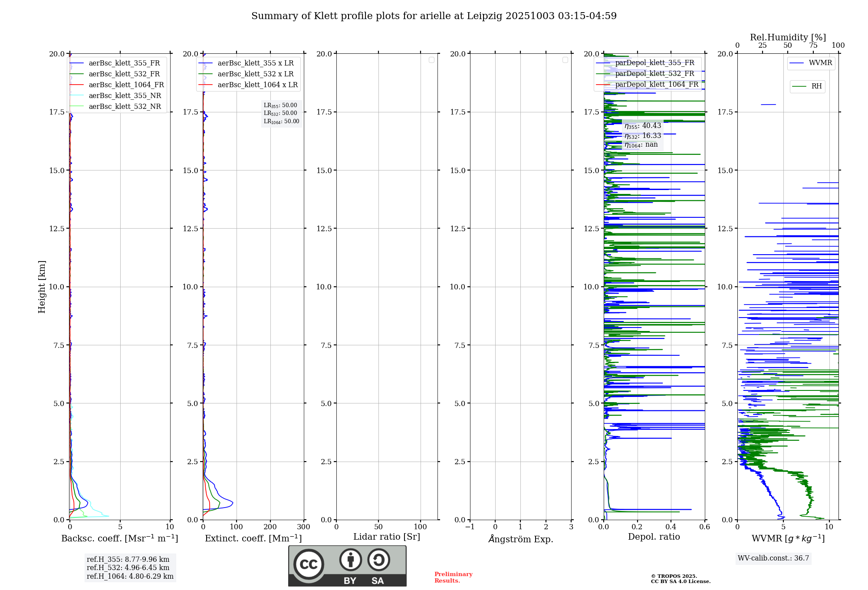Viewport: 868px width, 590px height.
Task: Click the Rel.Humidity [%] top axis label
Action: (x=788, y=37)
